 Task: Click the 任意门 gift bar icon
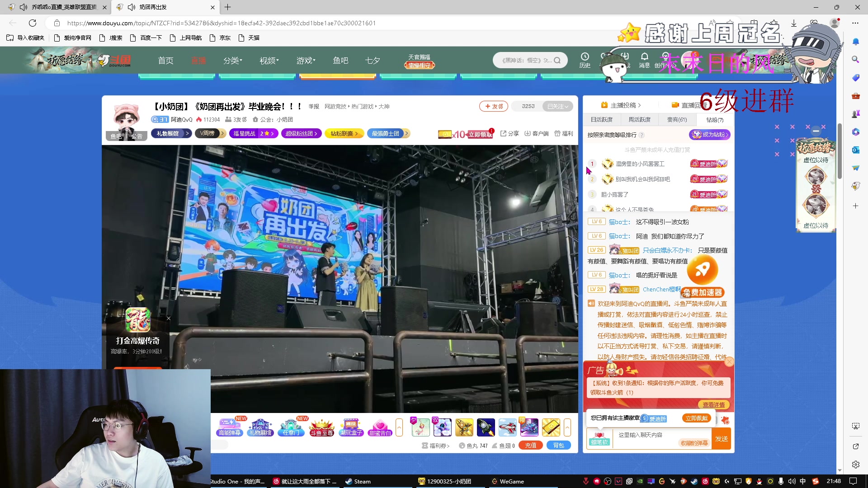(x=291, y=427)
